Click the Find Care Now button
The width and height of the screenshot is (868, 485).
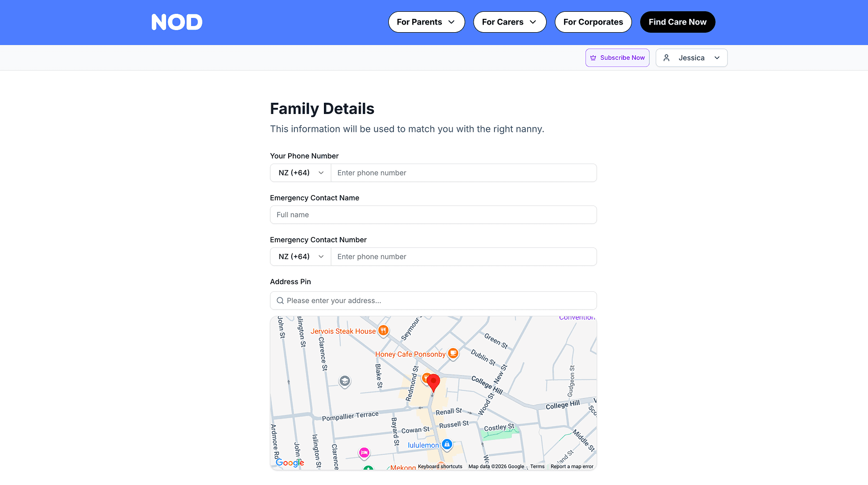click(x=677, y=22)
